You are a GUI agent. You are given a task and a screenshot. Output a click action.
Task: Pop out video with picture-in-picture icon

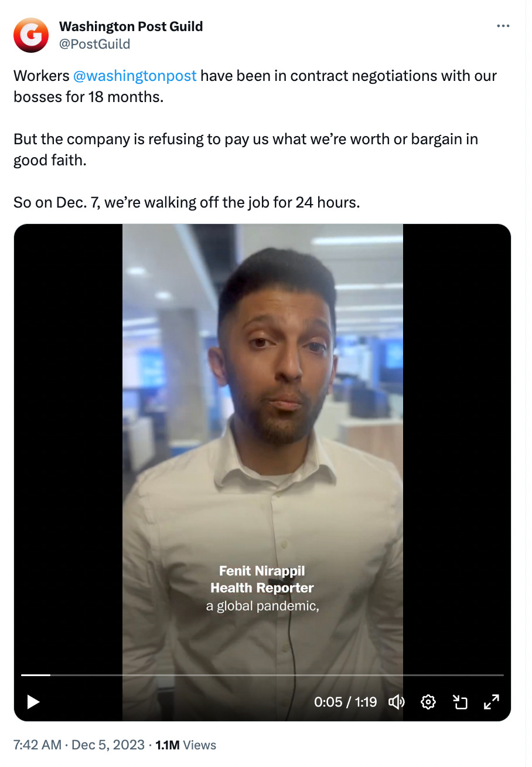460,701
